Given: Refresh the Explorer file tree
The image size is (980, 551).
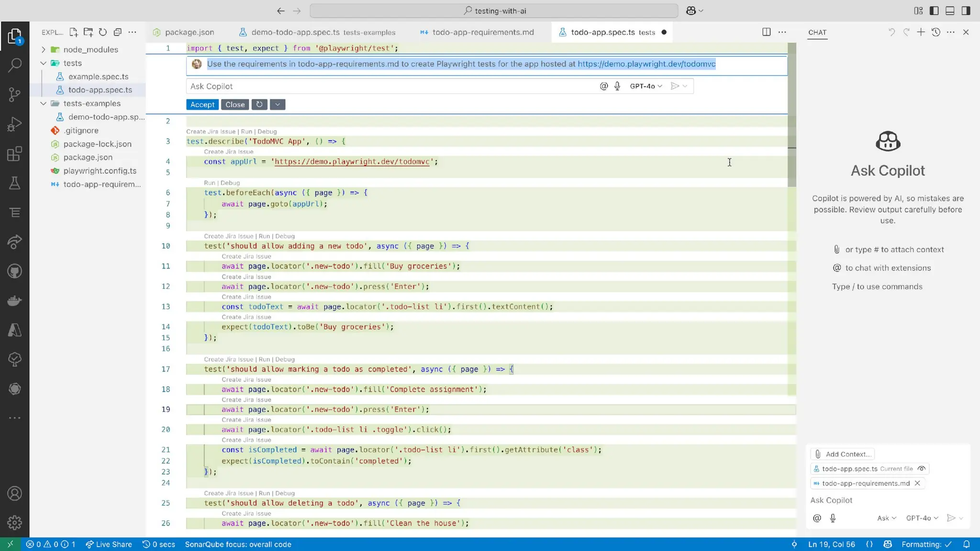Looking at the screenshot, I should (x=102, y=32).
